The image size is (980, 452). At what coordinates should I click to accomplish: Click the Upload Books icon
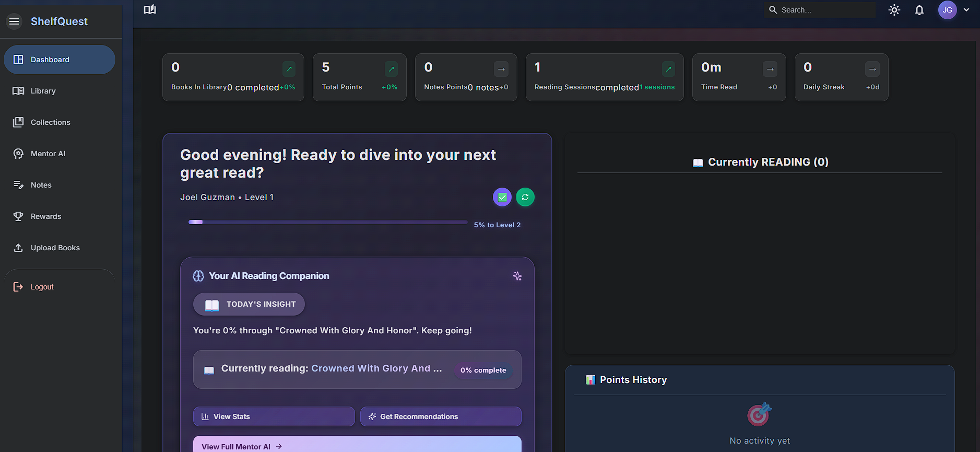18,248
